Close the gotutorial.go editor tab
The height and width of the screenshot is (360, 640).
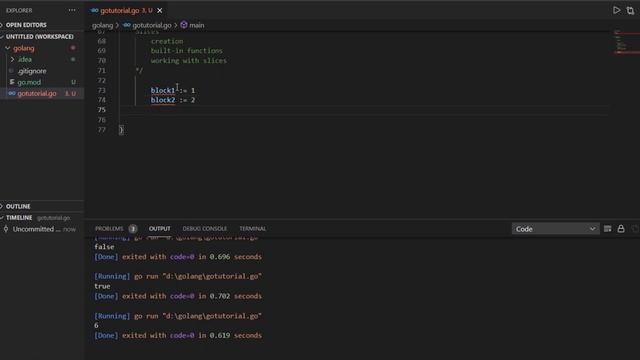click(160, 11)
